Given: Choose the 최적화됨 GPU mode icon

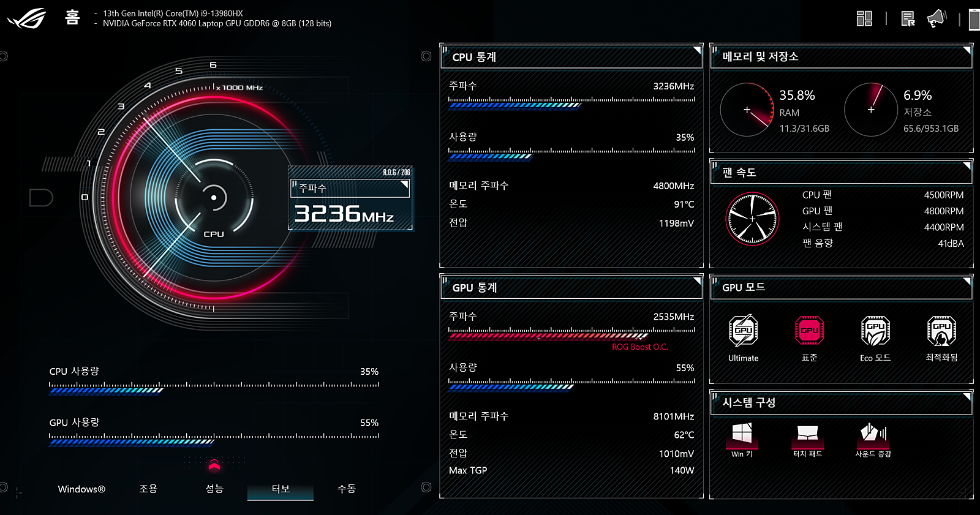Looking at the screenshot, I should [941, 331].
